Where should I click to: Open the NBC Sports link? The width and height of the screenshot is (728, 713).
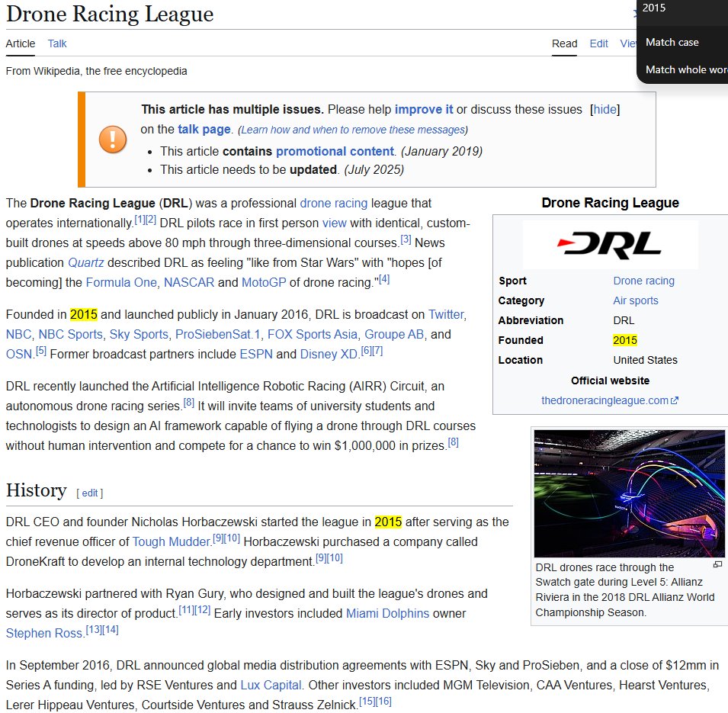coord(71,335)
